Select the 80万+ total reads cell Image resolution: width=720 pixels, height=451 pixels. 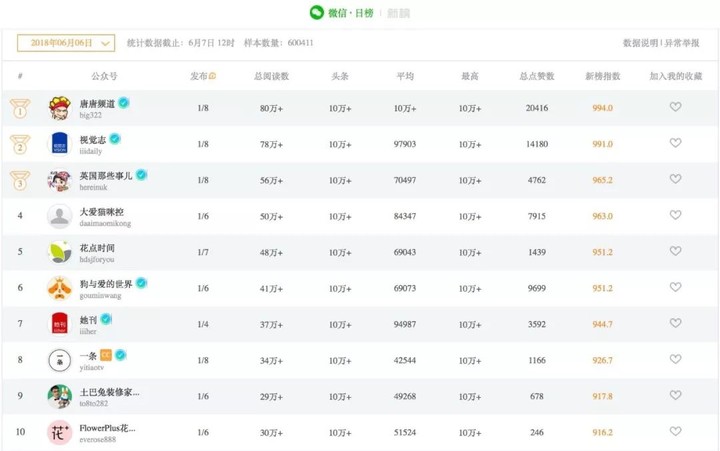271,108
